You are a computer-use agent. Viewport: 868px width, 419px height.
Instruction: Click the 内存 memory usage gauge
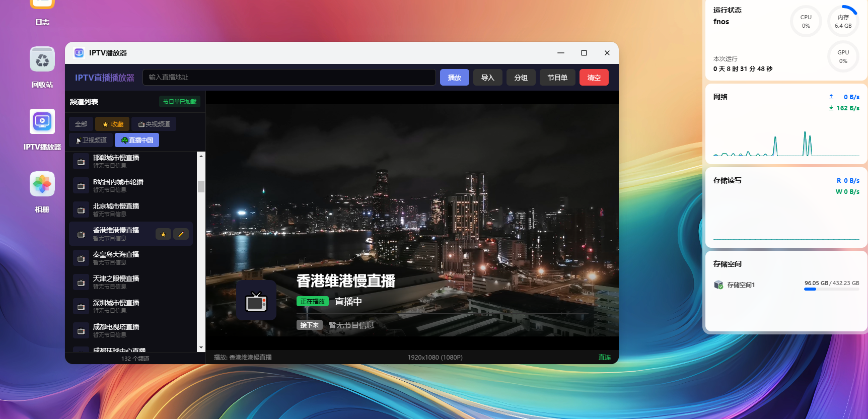(x=843, y=21)
